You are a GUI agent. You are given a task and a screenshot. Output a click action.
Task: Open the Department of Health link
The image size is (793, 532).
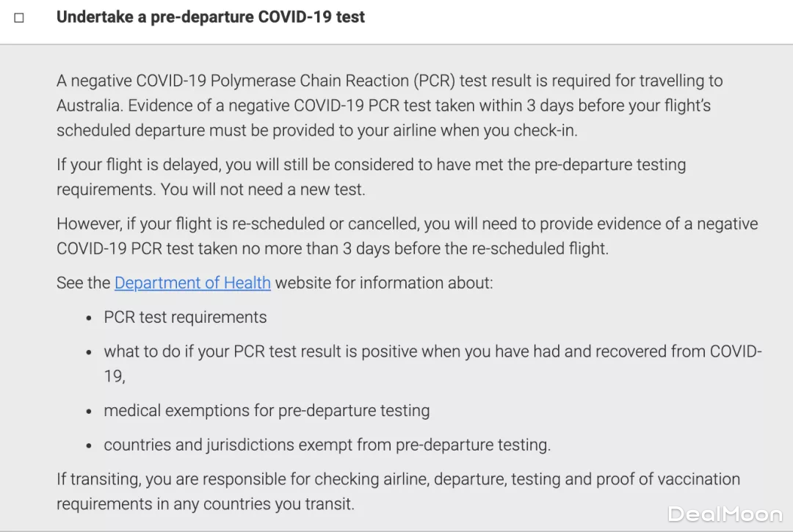(x=192, y=283)
